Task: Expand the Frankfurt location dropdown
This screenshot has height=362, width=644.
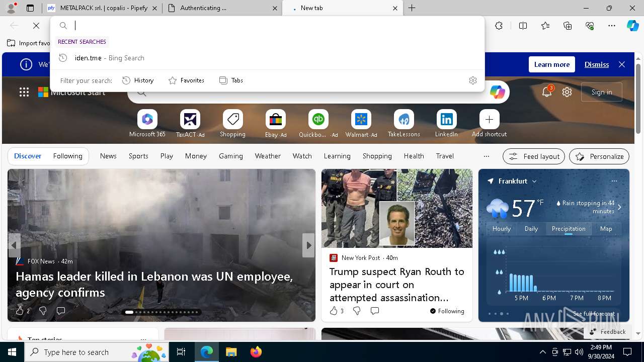Action: tap(534, 182)
